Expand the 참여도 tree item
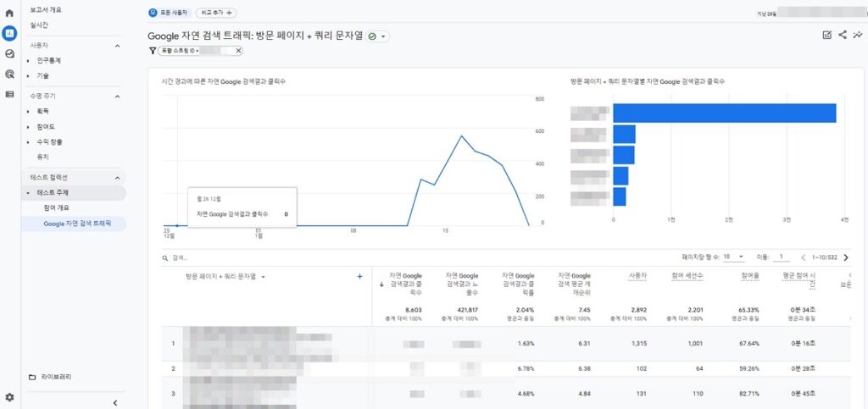Image resolution: width=868 pixels, height=409 pixels. click(x=28, y=126)
